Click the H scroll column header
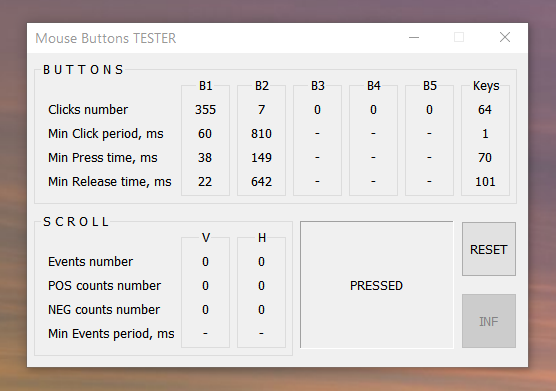Image resolution: width=556 pixels, height=391 pixels. (x=262, y=238)
